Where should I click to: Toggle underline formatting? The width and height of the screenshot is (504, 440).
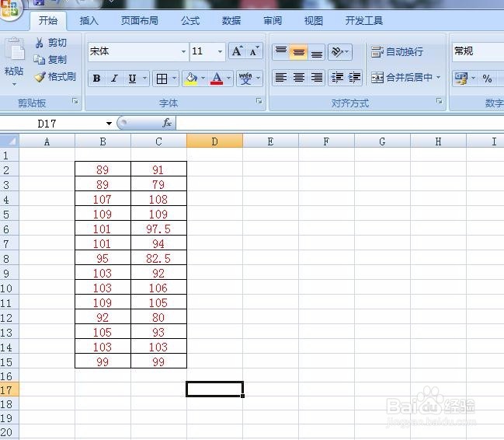[x=132, y=79]
